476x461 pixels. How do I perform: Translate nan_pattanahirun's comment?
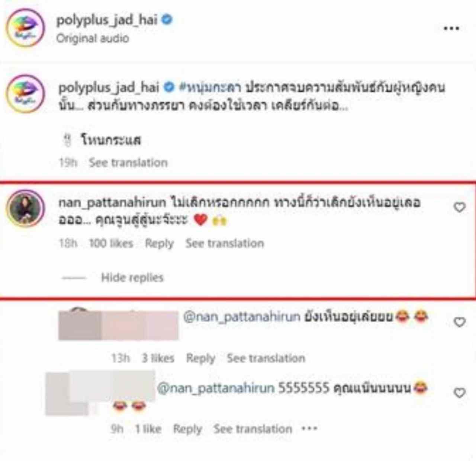pyautogui.click(x=225, y=243)
